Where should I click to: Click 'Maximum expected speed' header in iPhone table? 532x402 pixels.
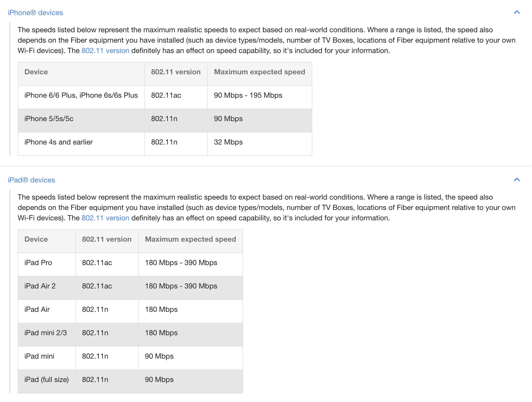point(260,72)
